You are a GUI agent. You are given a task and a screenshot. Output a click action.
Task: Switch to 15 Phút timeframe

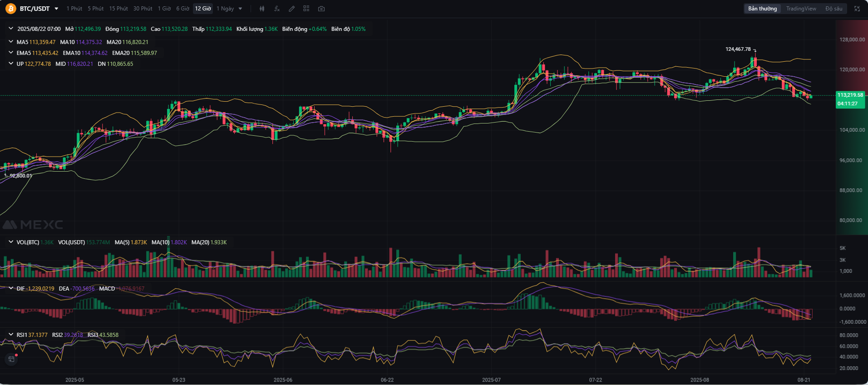pos(118,9)
